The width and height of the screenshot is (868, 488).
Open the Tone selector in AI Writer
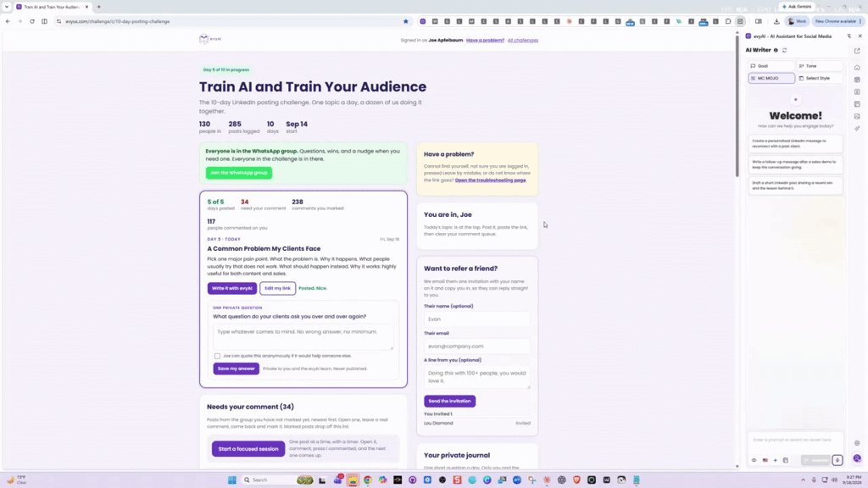click(x=820, y=66)
